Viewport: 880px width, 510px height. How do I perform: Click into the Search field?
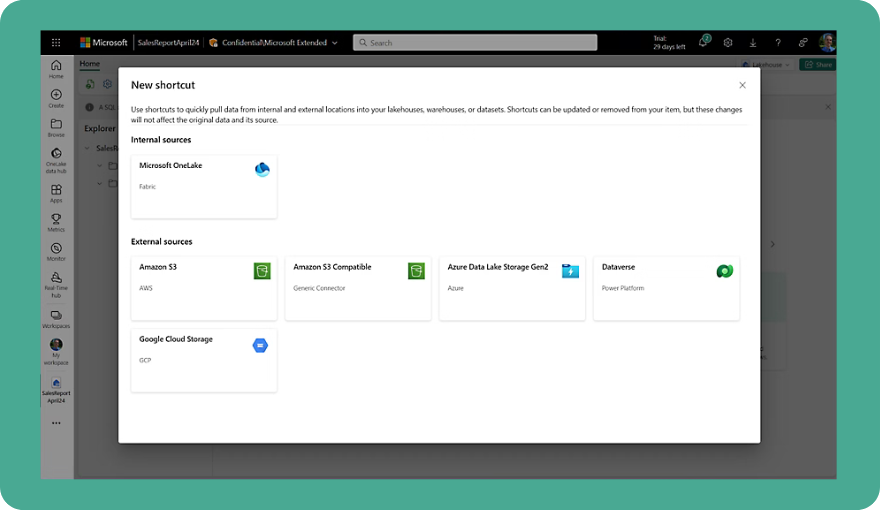[x=475, y=43]
